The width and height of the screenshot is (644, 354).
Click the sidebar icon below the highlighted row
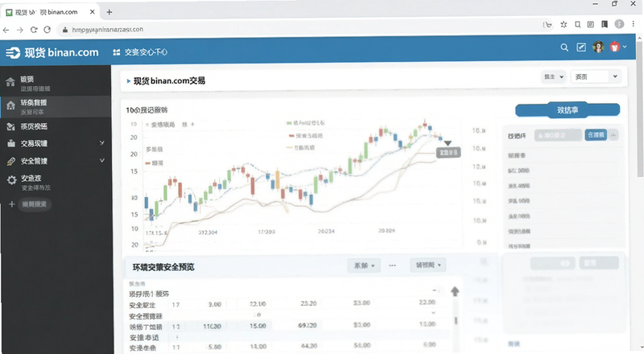coord(10,126)
